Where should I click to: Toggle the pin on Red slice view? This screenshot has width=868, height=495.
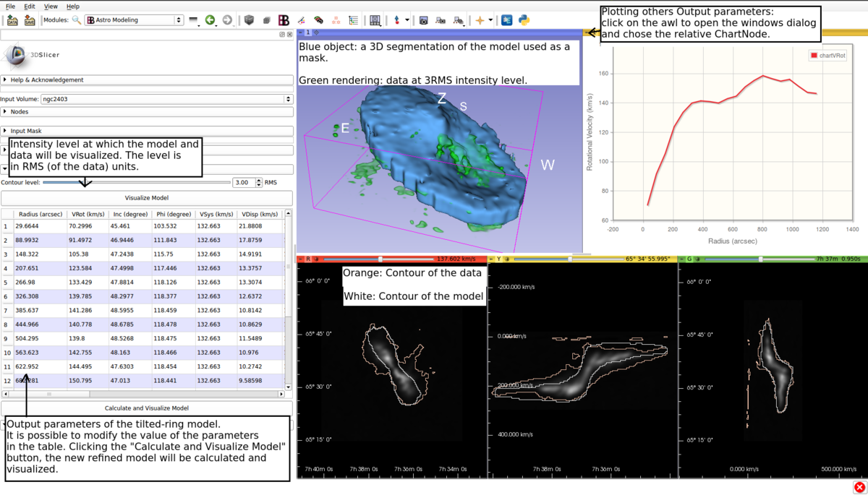click(x=301, y=259)
